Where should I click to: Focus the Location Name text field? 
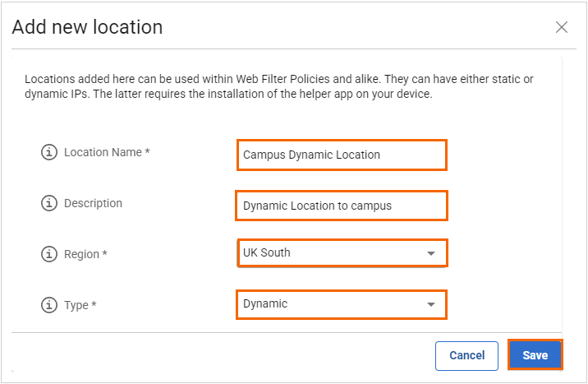(342, 155)
